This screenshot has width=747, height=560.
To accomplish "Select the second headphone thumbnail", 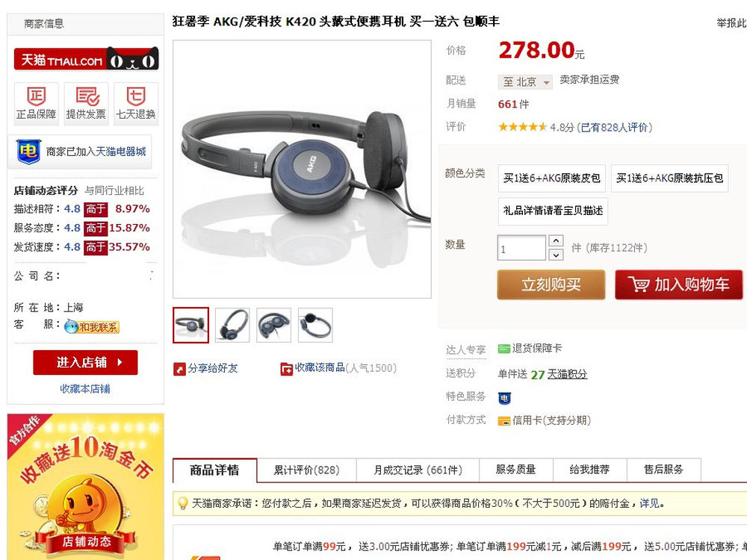I will pyautogui.click(x=232, y=326).
